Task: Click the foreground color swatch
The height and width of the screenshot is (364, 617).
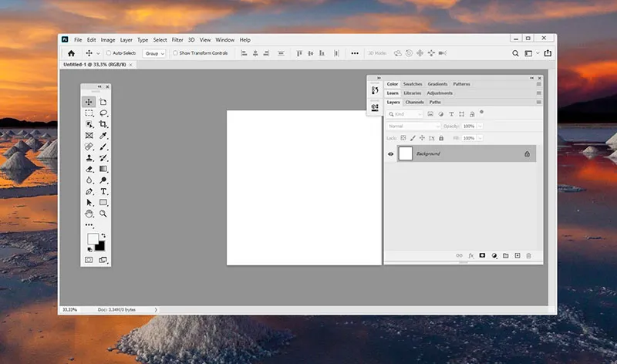Action: click(93, 239)
